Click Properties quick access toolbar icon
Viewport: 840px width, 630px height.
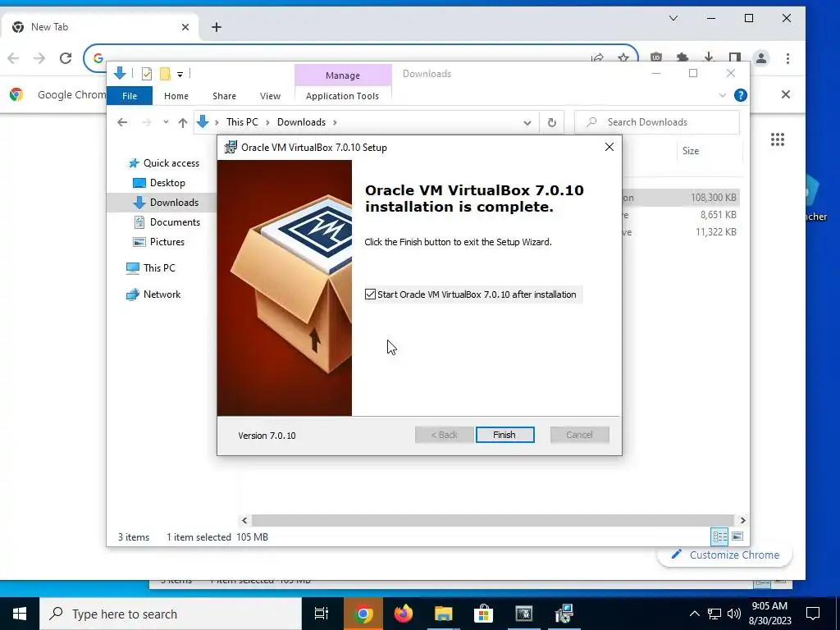tap(146, 74)
